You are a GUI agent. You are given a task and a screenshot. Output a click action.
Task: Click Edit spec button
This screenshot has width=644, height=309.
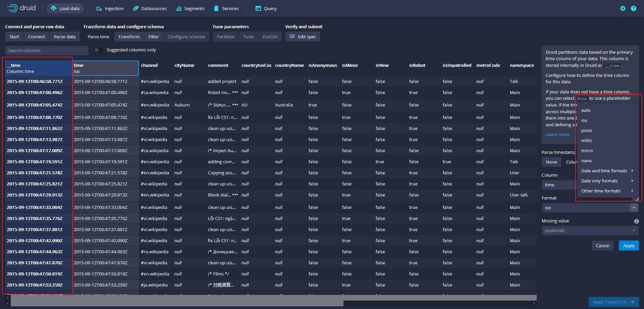click(x=303, y=37)
